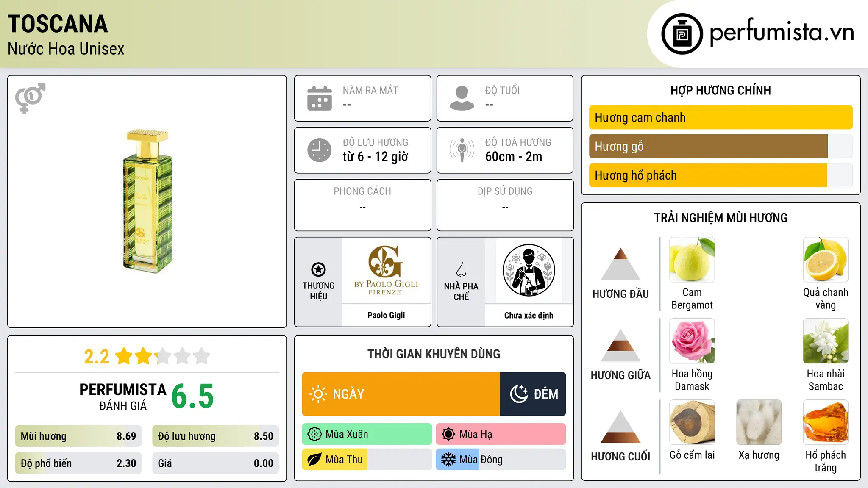Click the Mùi hương 8.69 score bar
868x488 pixels.
point(78,436)
